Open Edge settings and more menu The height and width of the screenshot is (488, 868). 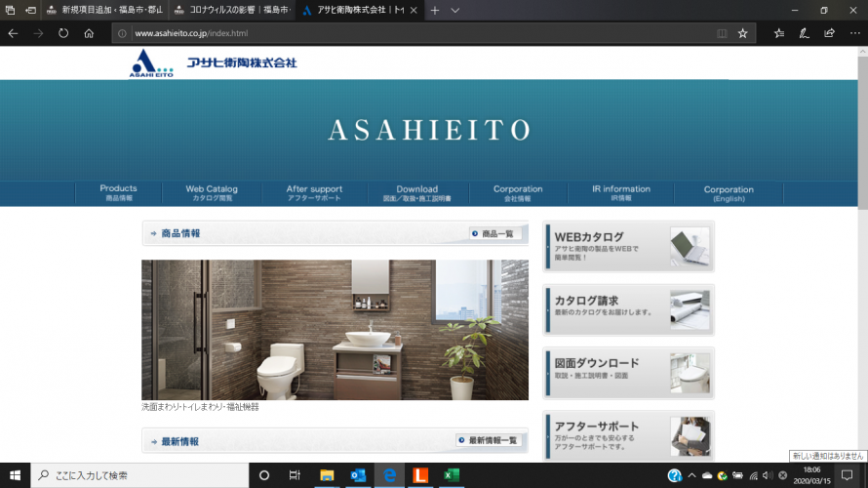[x=854, y=33]
